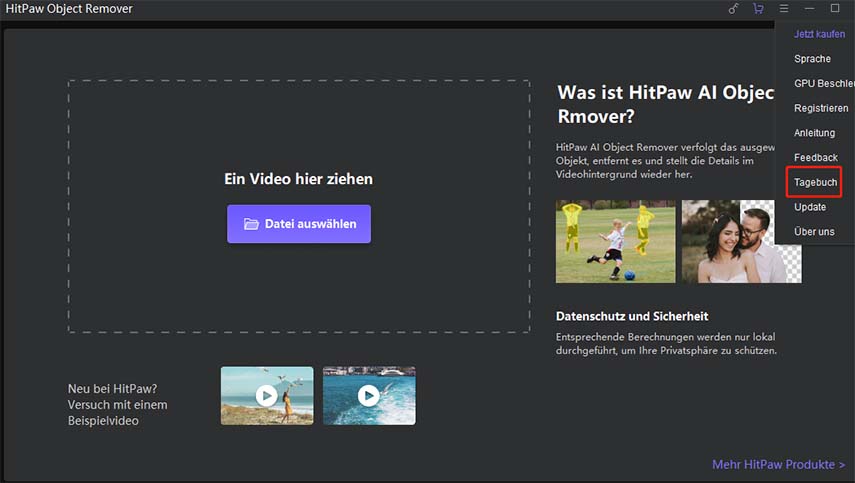Click the 'HitPaw Object Remover' window title
This screenshot has width=855, height=483.
coord(69,9)
